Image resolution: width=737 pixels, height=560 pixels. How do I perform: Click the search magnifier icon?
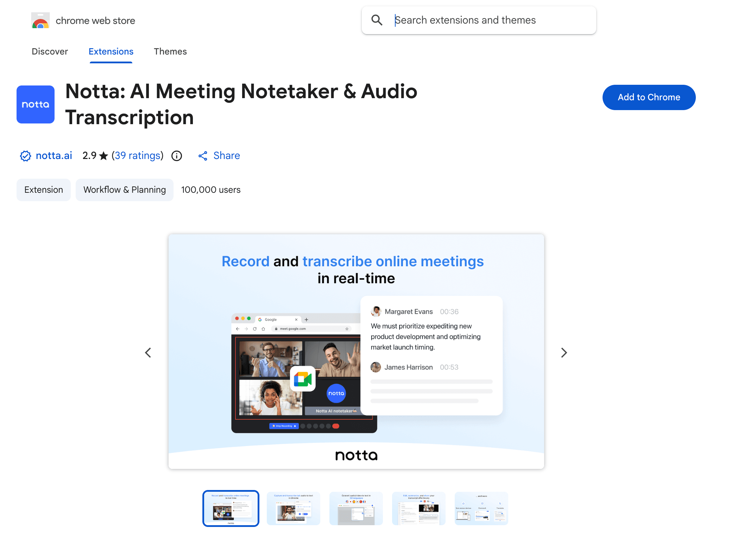point(377,20)
